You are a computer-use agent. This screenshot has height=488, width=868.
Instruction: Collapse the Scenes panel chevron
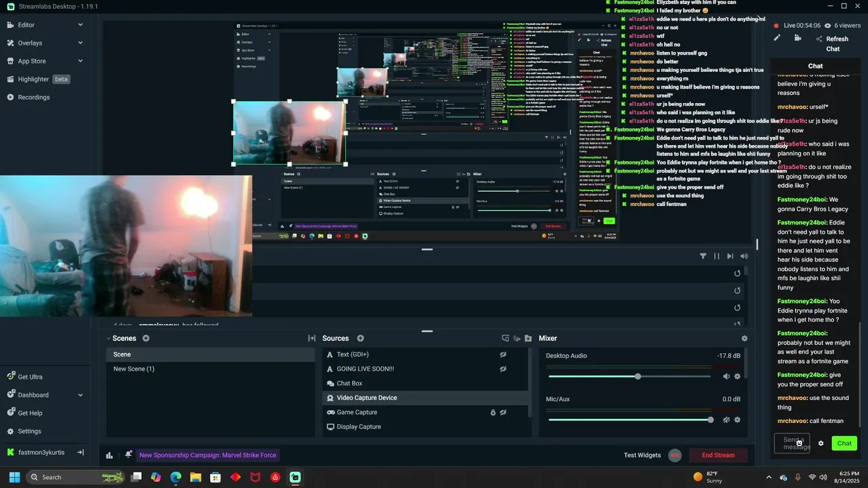[x=108, y=338]
